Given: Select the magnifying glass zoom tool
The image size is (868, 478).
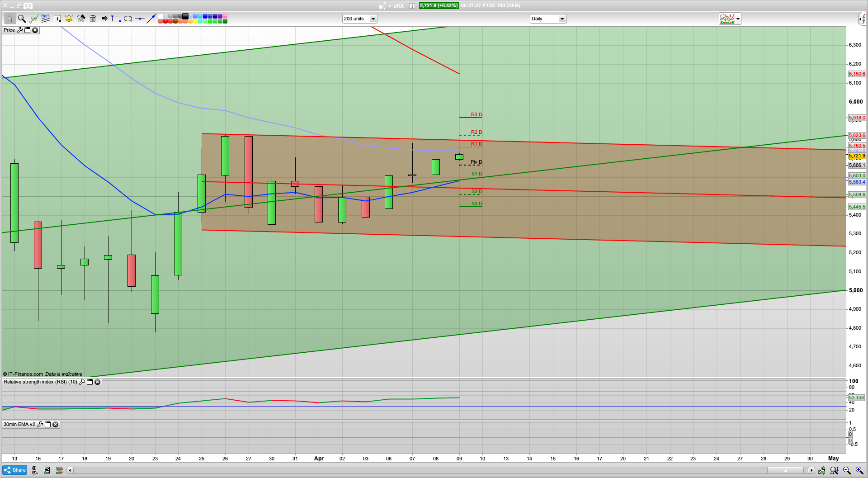Looking at the screenshot, I should [22, 19].
